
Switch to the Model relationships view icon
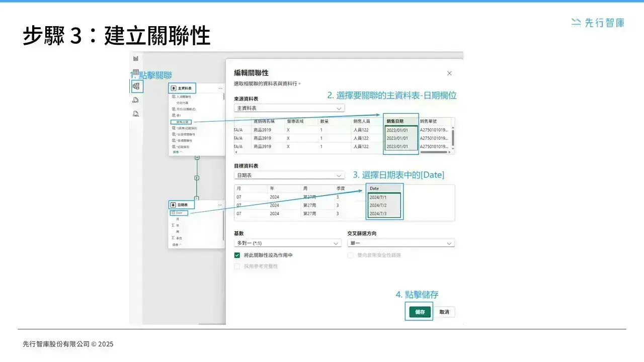(x=136, y=86)
